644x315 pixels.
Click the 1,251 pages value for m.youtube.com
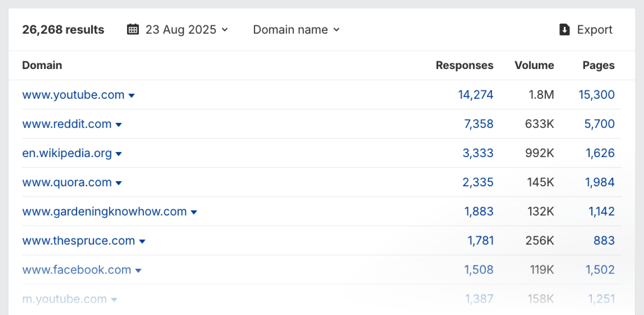point(601,299)
